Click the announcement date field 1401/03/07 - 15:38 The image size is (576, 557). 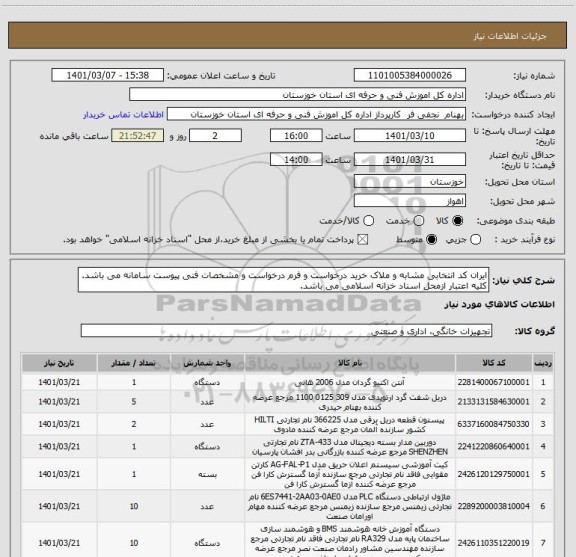tap(108, 75)
